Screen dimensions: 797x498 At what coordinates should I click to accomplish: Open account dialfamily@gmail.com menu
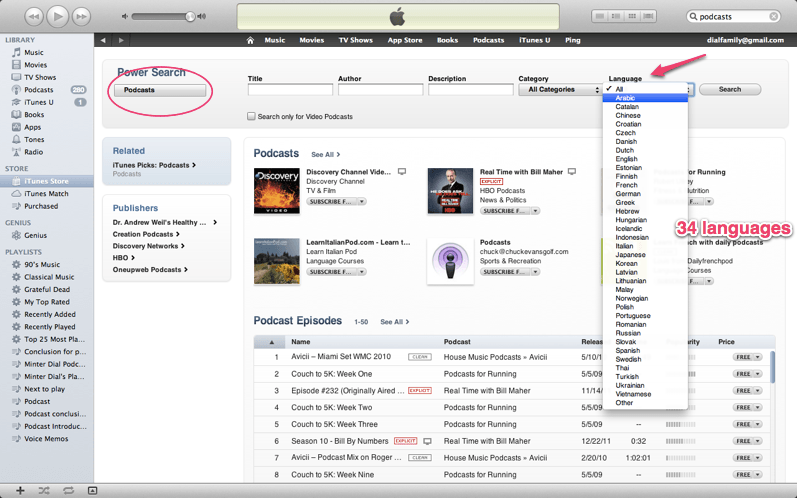(x=745, y=40)
